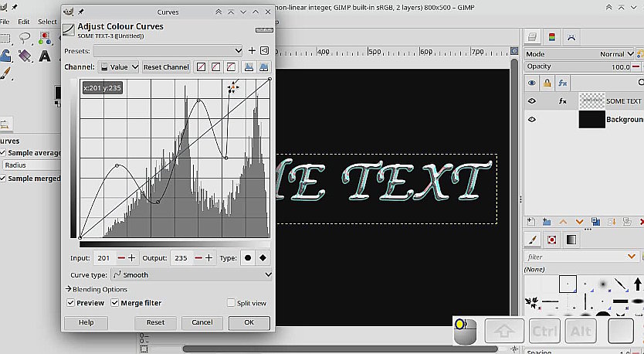
Task: Open the Edit menu
Action: coord(24,22)
